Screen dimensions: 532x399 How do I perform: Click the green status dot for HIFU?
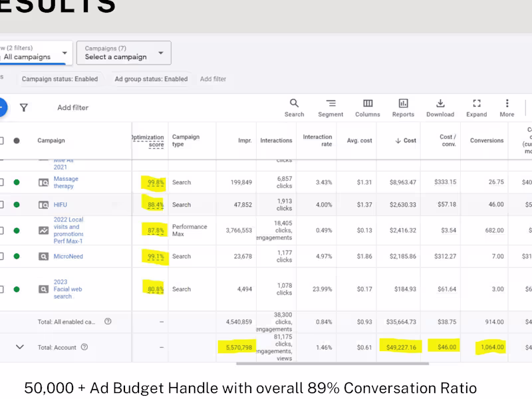(x=16, y=205)
